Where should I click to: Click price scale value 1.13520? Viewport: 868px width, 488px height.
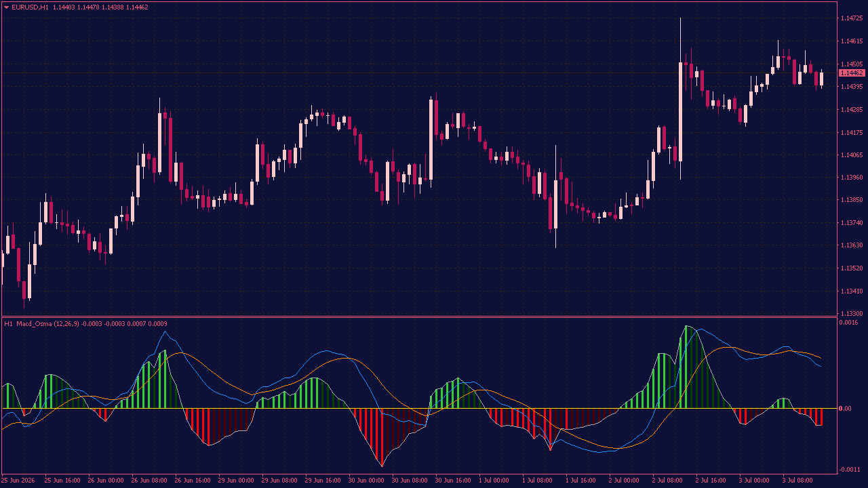tap(851, 268)
